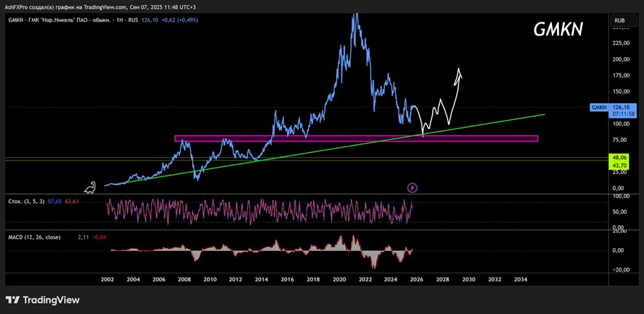
Task: Click 2008 on the time axis
Action: [x=184, y=279]
